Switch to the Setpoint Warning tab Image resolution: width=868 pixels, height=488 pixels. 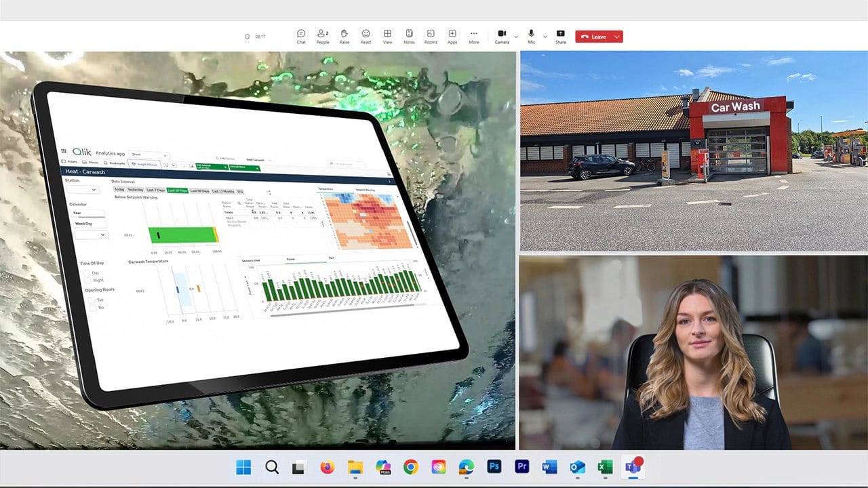(x=366, y=190)
